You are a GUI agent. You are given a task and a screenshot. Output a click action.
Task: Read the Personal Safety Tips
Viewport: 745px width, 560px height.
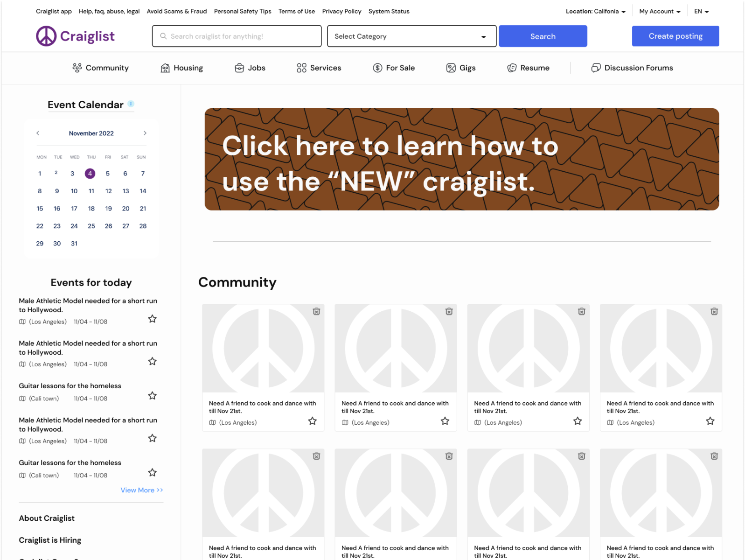243,11
